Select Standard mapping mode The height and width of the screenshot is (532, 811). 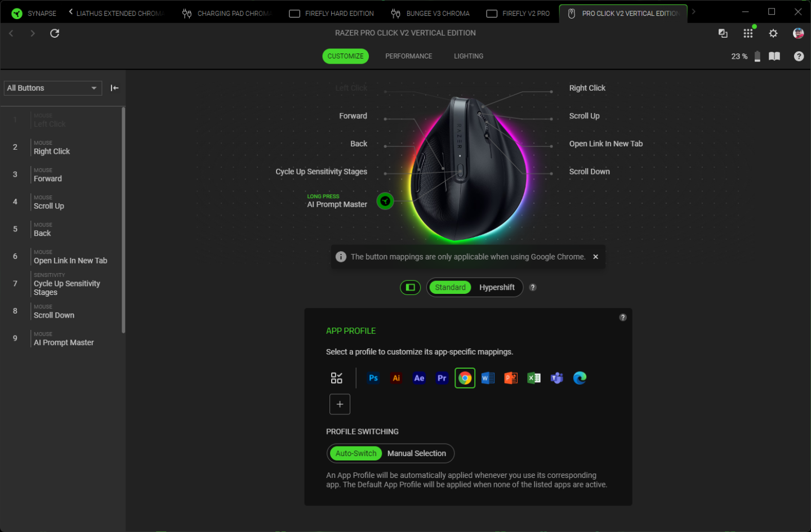(450, 288)
